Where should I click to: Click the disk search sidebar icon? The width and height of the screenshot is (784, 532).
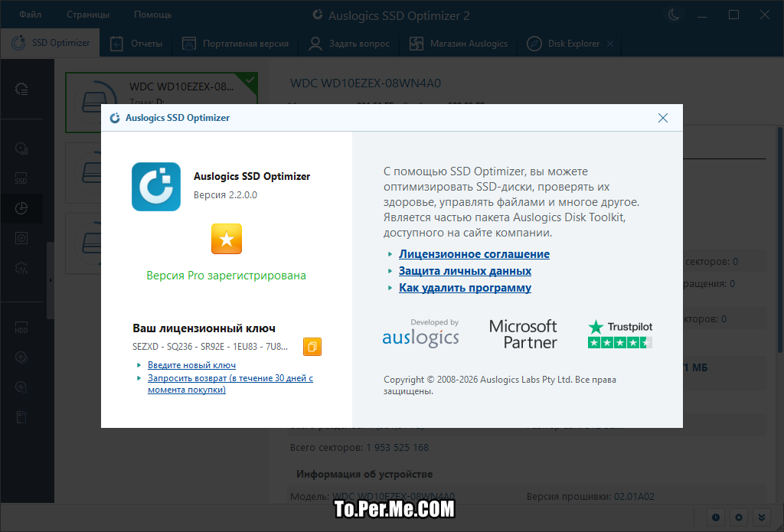pyautogui.click(x=21, y=149)
